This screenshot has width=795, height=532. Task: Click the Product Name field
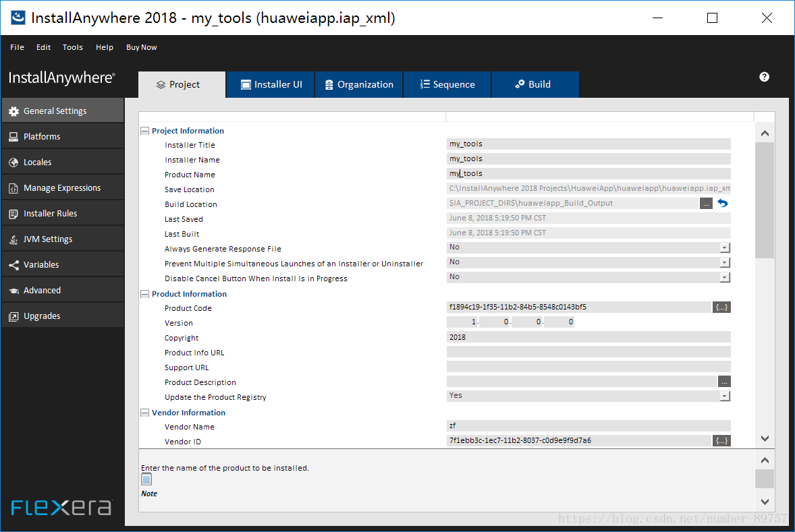(x=588, y=173)
